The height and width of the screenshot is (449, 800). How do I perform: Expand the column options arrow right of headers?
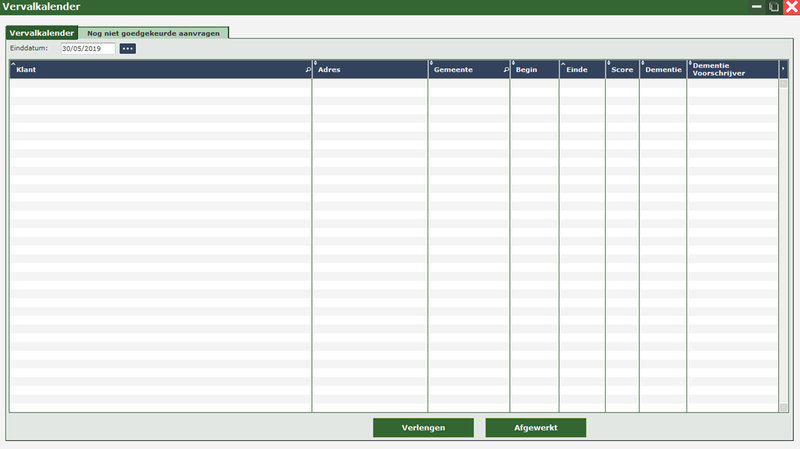pos(783,70)
